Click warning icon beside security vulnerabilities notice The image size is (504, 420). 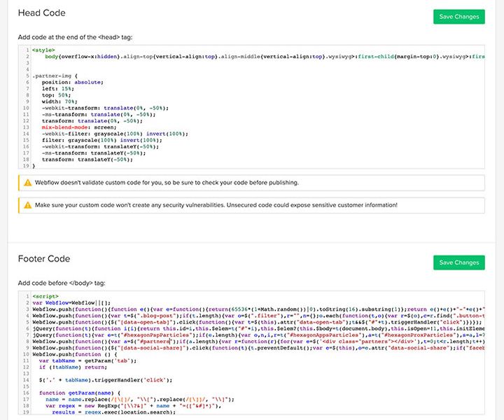27,204
